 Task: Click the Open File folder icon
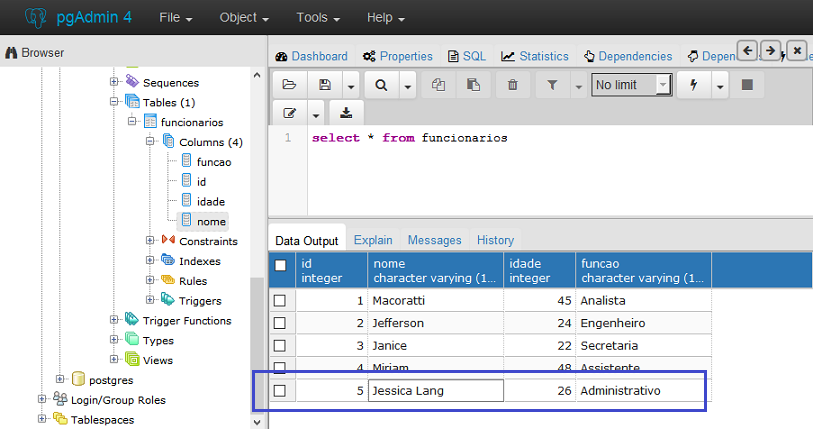pos(289,85)
